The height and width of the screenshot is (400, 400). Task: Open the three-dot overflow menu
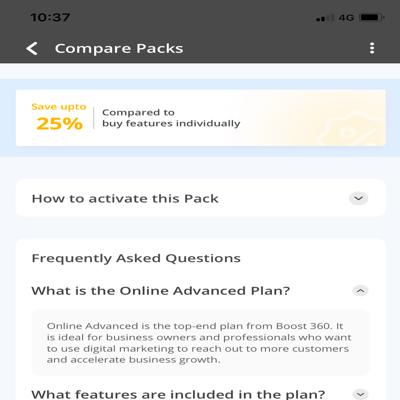(x=372, y=48)
